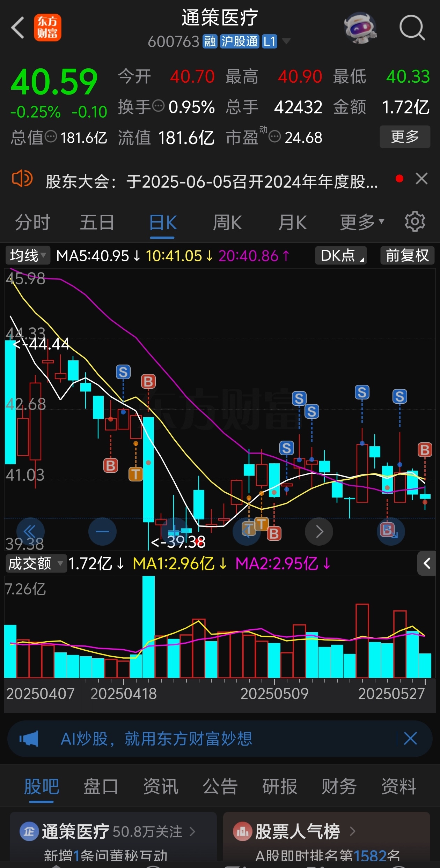Close the AI炒股 banner
This screenshot has width=440, height=868.
coord(411,739)
